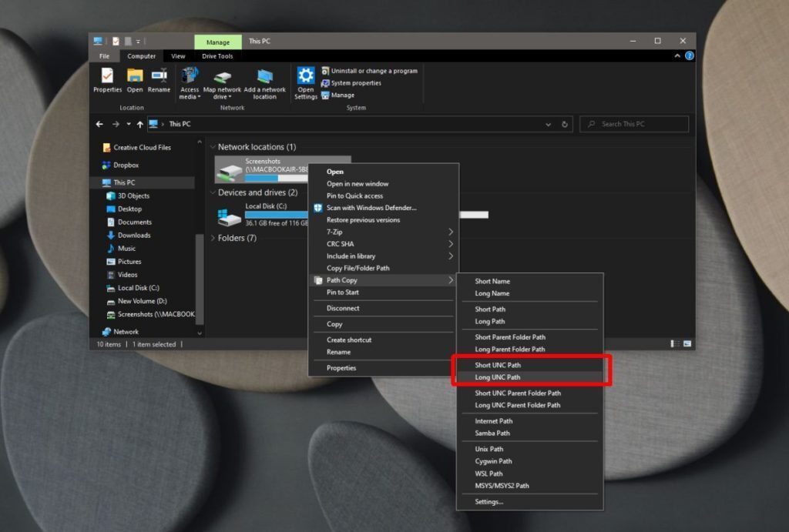Select the Properties icon in the ribbon
Image resolution: width=789 pixels, height=532 pixels.
pyautogui.click(x=106, y=81)
